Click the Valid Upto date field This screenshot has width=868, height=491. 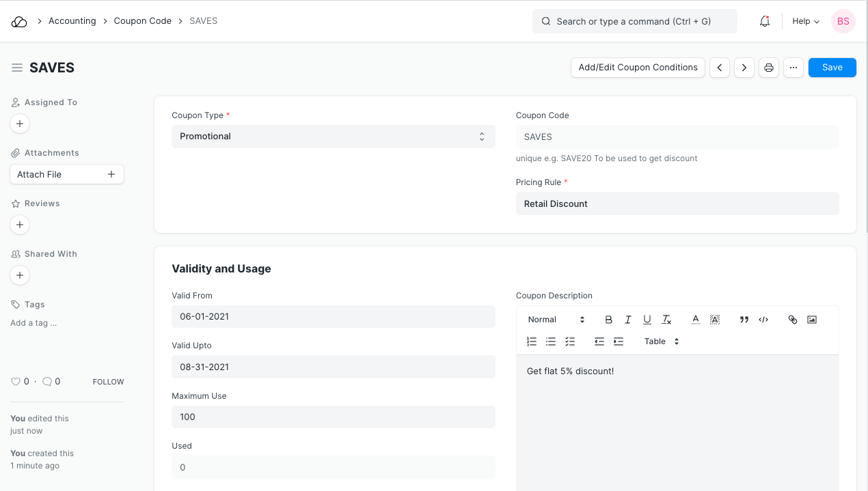pyautogui.click(x=333, y=367)
